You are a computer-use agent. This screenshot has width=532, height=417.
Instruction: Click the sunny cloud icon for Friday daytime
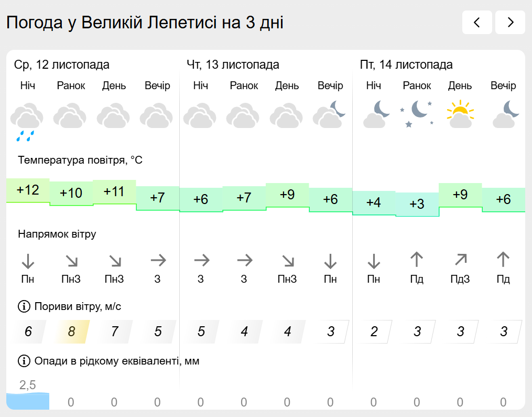click(460, 114)
